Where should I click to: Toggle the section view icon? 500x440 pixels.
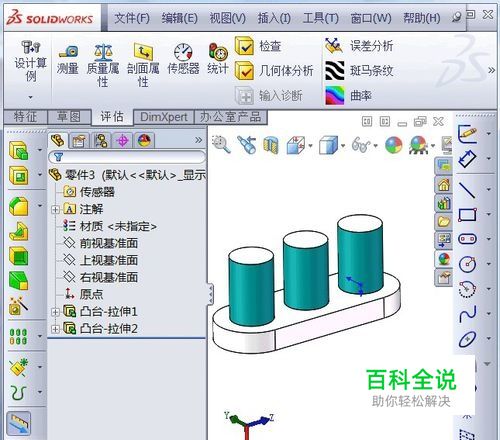pos(271,145)
